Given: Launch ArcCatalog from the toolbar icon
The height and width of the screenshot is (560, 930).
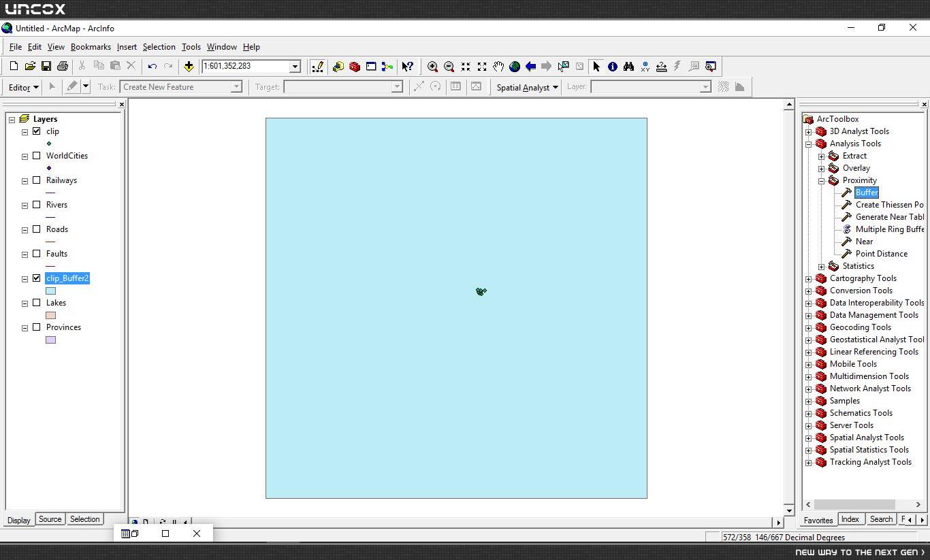Looking at the screenshot, I should (338, 66).
